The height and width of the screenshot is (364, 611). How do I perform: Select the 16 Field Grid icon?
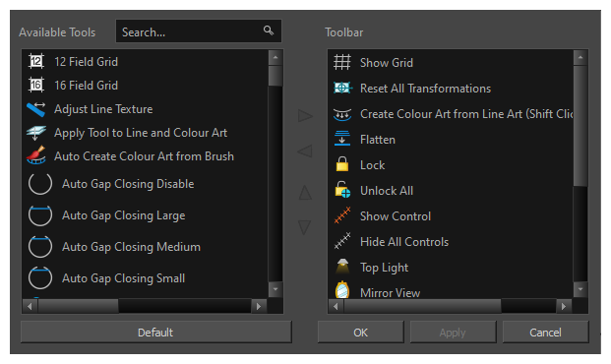point(36,85)
